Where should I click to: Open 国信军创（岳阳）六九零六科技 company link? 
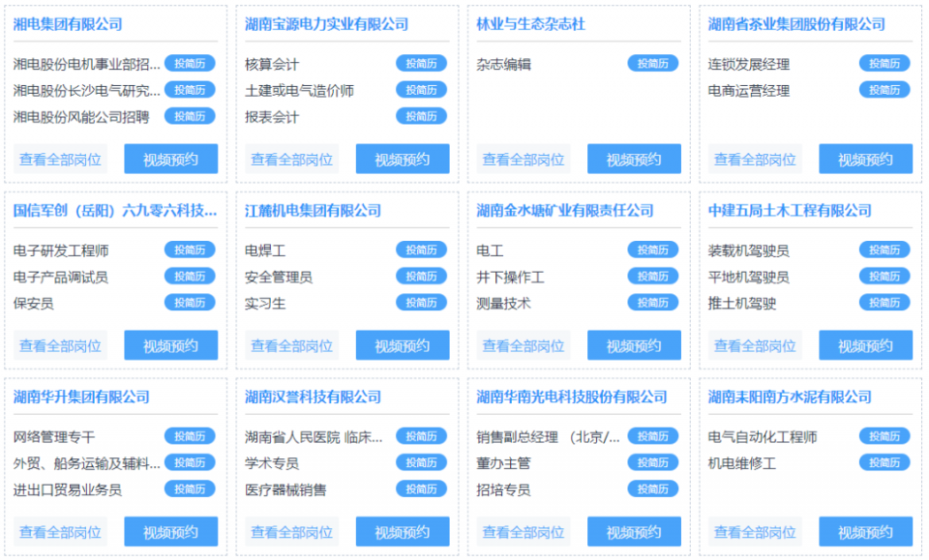[x=115, y=211]
